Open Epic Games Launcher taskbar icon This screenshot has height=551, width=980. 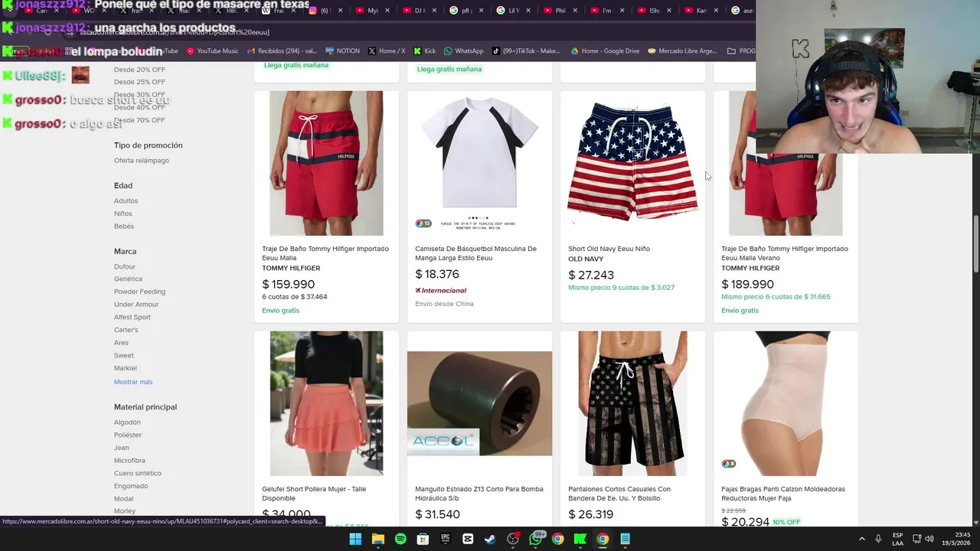(x=446, y=539)
